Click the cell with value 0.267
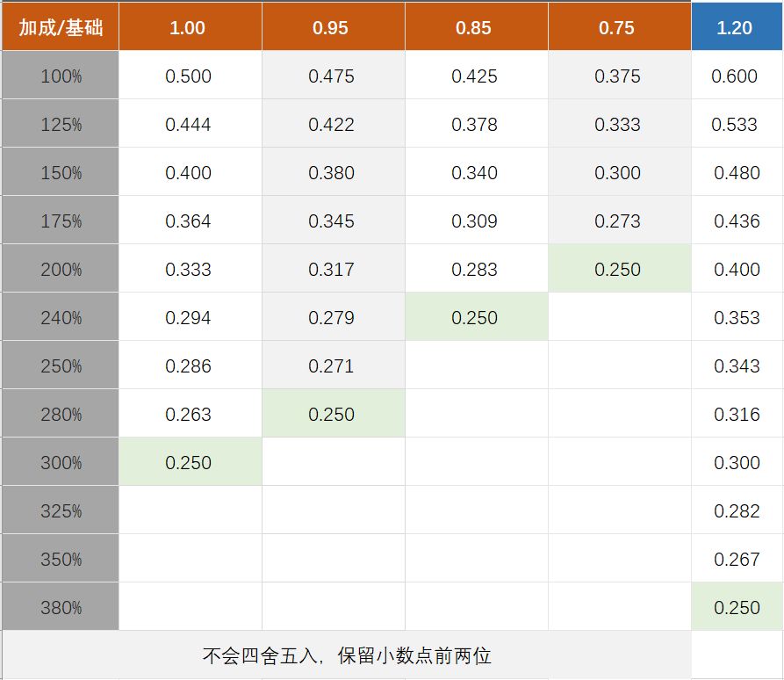Viewport: 784px width, 680px height. click(x=737, y=560)
